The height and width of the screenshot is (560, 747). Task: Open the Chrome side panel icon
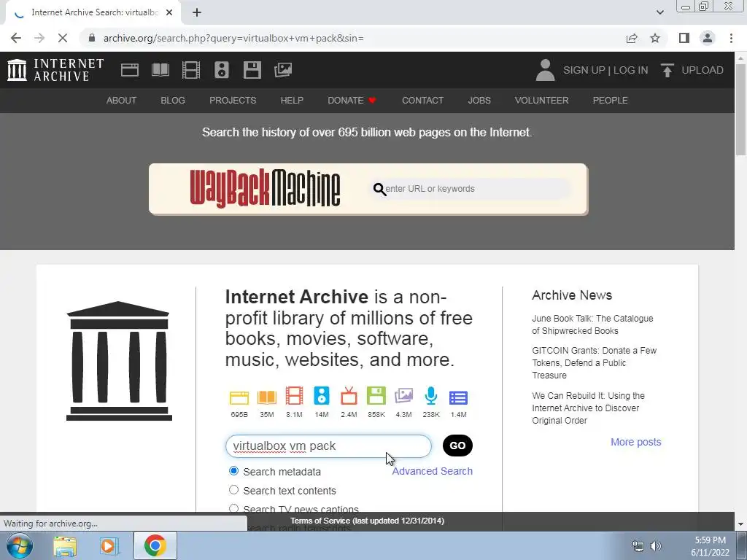[684, 38]
